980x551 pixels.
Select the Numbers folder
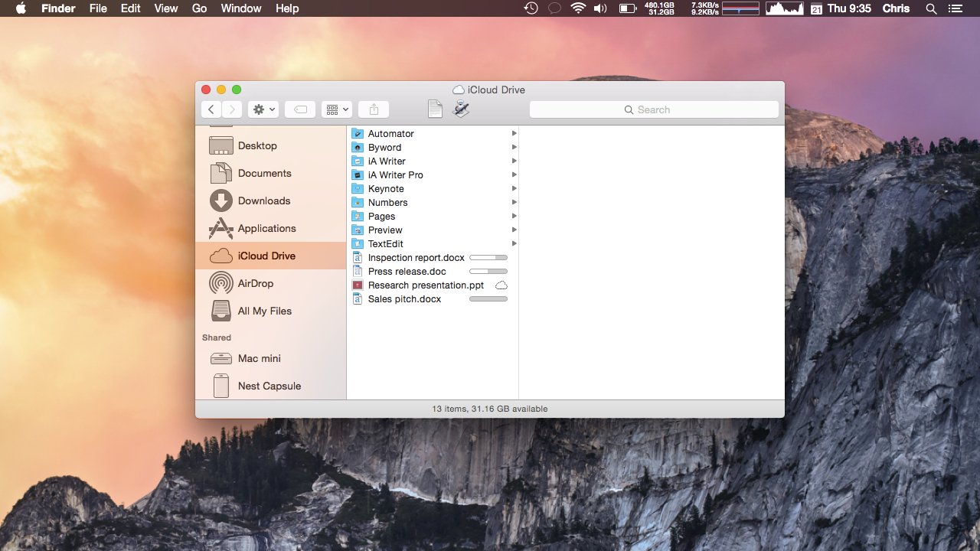[x=433, y=202]
